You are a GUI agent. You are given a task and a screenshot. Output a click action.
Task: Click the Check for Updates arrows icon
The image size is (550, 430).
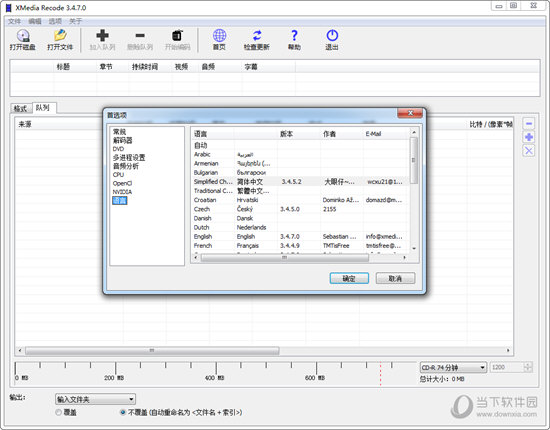257,35
